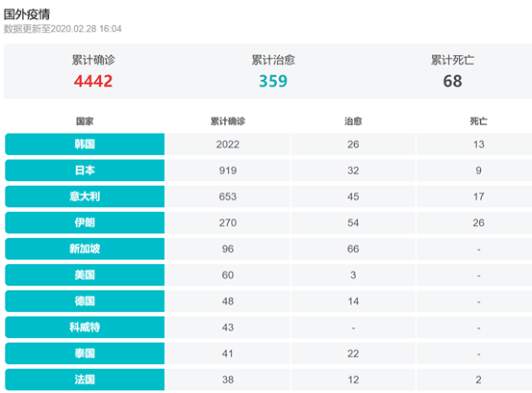Click the 泰国 country button
The image size is (532, 393).
pos(85,354)
